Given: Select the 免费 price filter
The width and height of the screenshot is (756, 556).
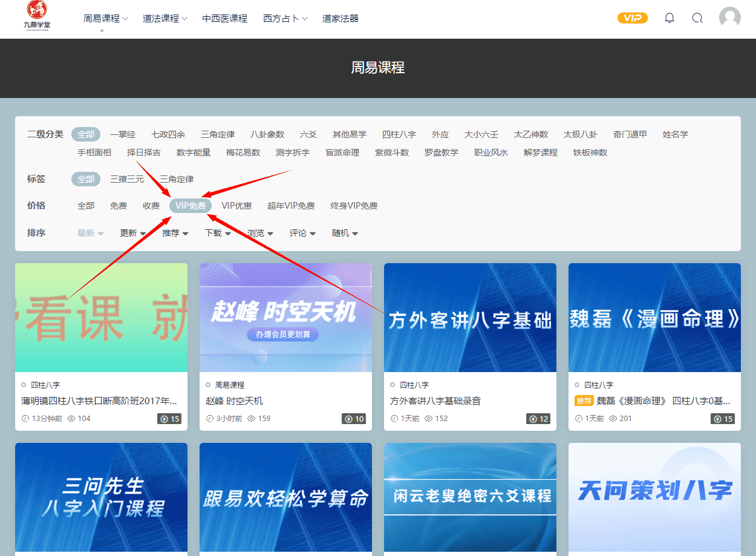Looking at the screenshot, I should (119, 206).
